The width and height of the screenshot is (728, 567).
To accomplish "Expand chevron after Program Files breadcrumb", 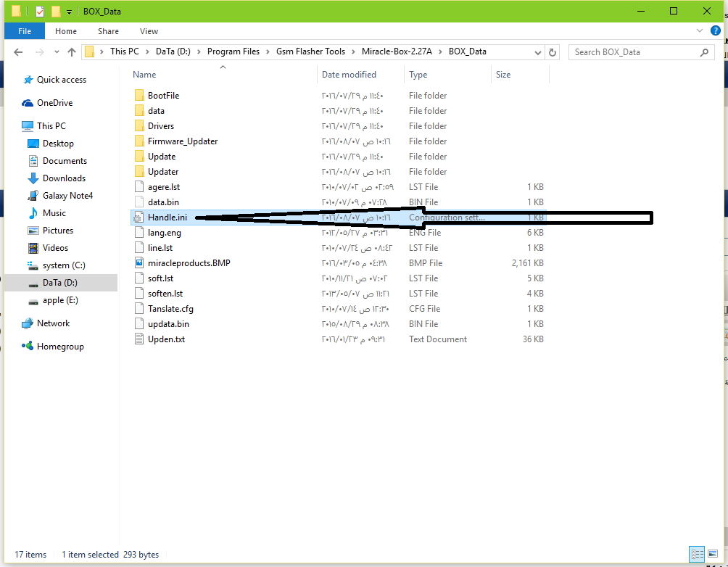I will click(268, 52).
